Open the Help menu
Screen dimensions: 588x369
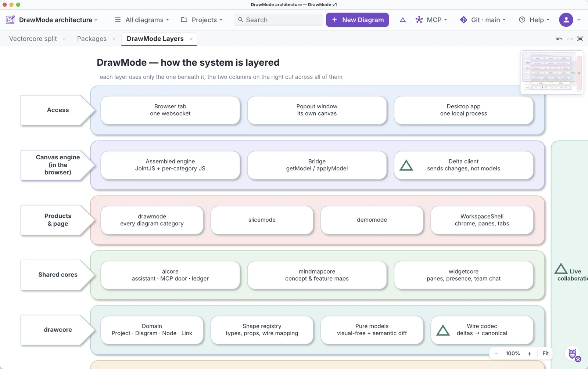coord(534,20)
